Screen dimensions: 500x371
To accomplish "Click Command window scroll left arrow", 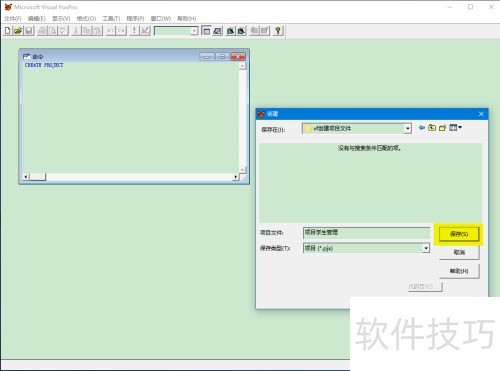I will 26,177.
